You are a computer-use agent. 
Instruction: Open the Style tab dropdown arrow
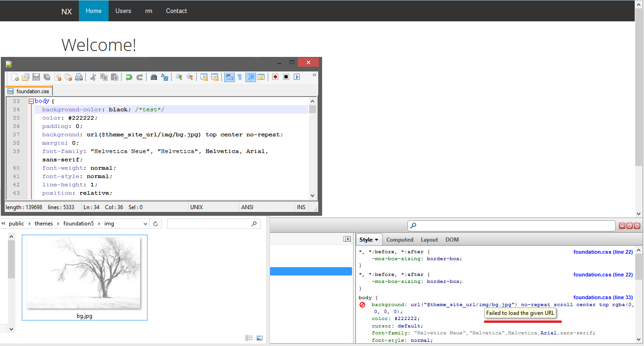[377, 240]
